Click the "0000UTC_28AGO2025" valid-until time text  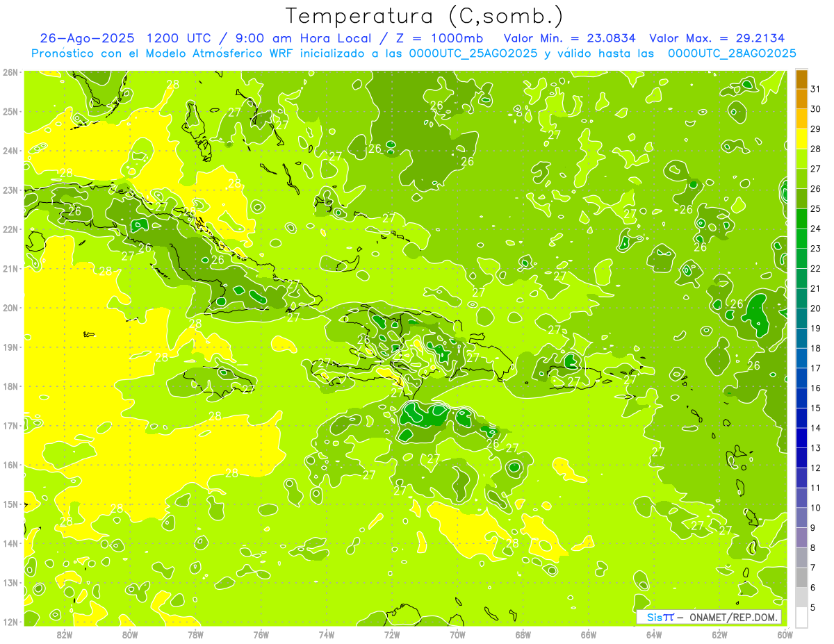pos(732,53)
